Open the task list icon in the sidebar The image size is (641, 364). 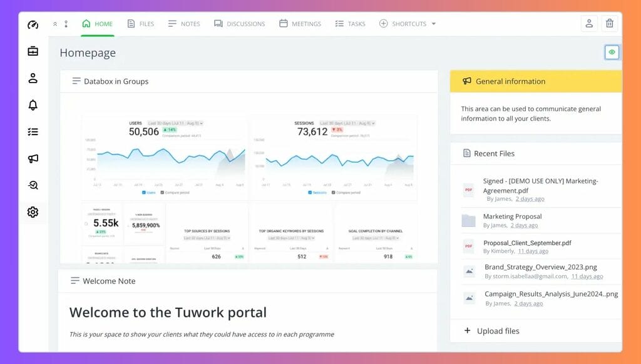[33, 132]
